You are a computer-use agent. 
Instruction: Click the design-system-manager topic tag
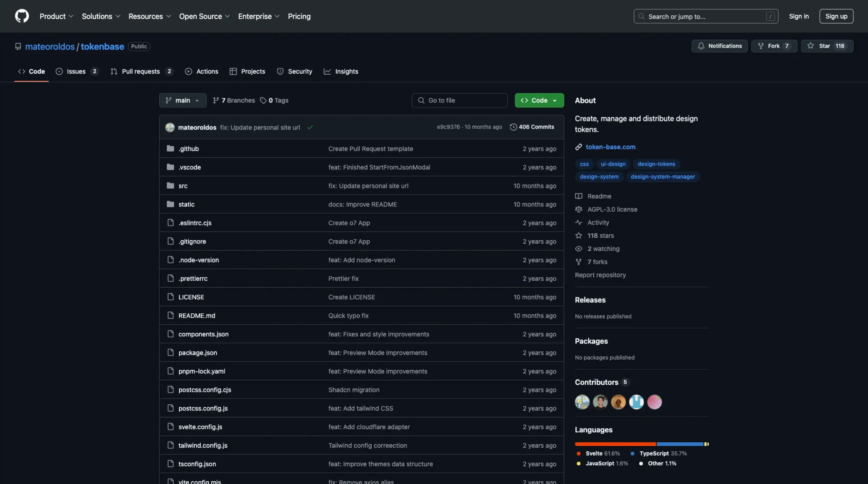pyautogui.click(x=663, y=177)
